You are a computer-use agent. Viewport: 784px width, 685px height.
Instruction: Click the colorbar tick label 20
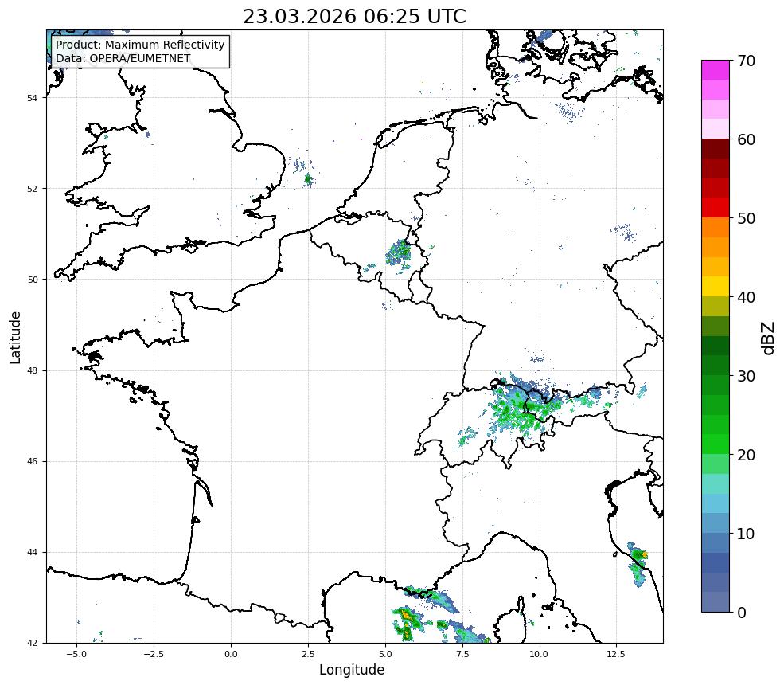click(746, 456)
